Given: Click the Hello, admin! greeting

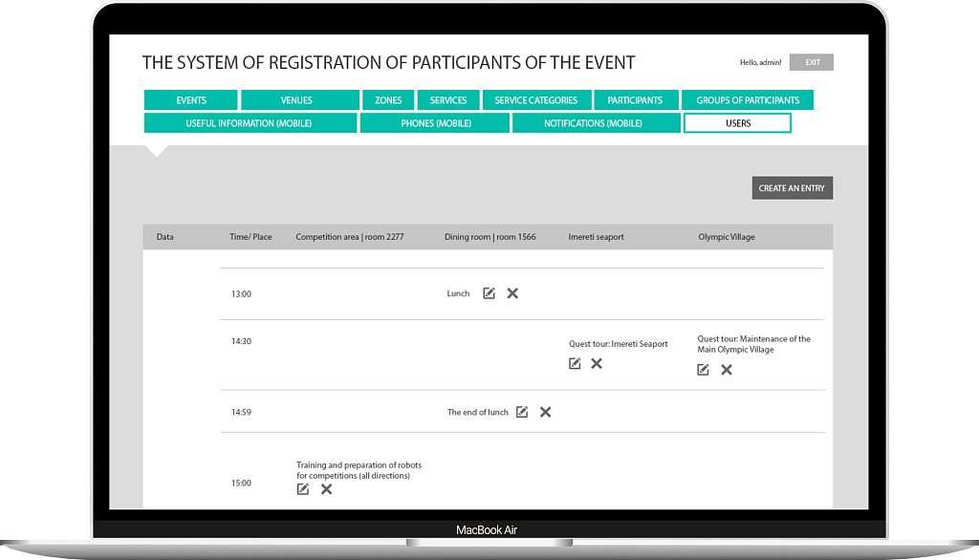Looking at the screenshot, I should (x=760, y=62).
